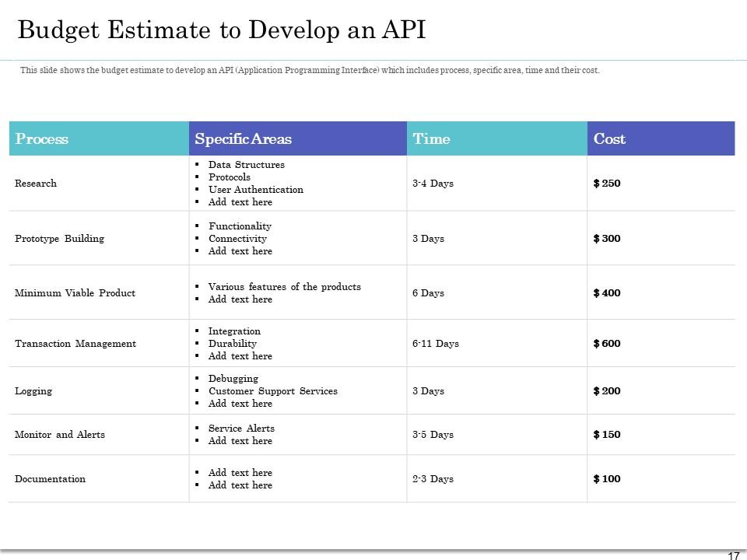The height and width of the screenshot is (560, 747).
Task: Select the Specific Areas column header
Action: point(243,139)
